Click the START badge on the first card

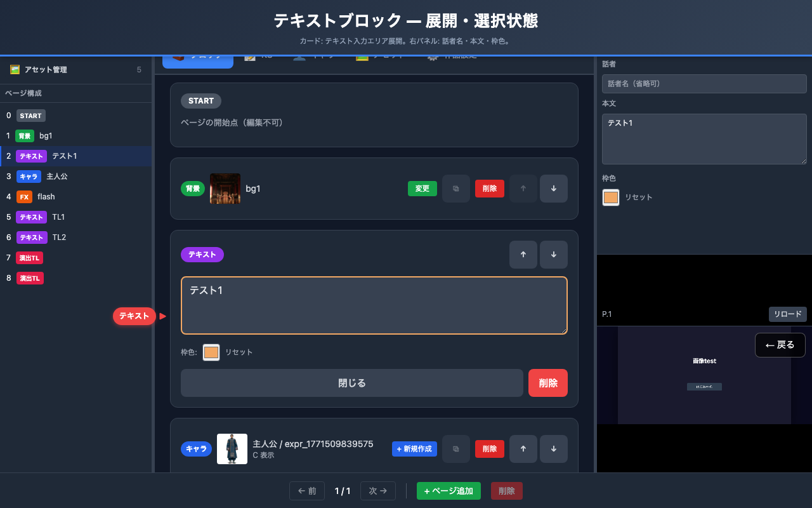pyautogui.click(x=201, y=101)
